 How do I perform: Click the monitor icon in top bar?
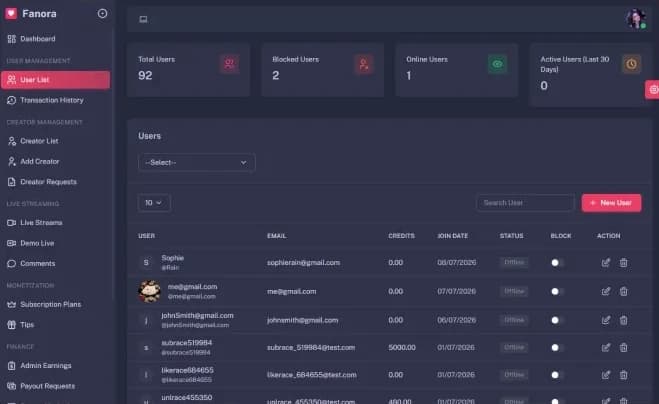point(143,19)
